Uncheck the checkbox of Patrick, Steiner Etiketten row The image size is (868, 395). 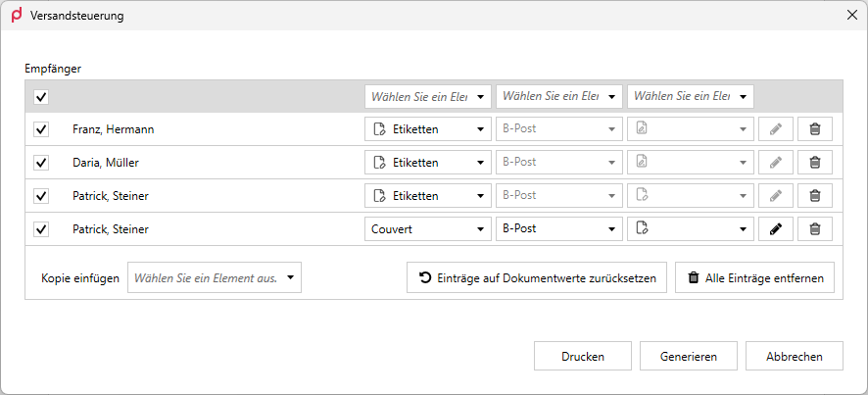[x=41, y=196]
